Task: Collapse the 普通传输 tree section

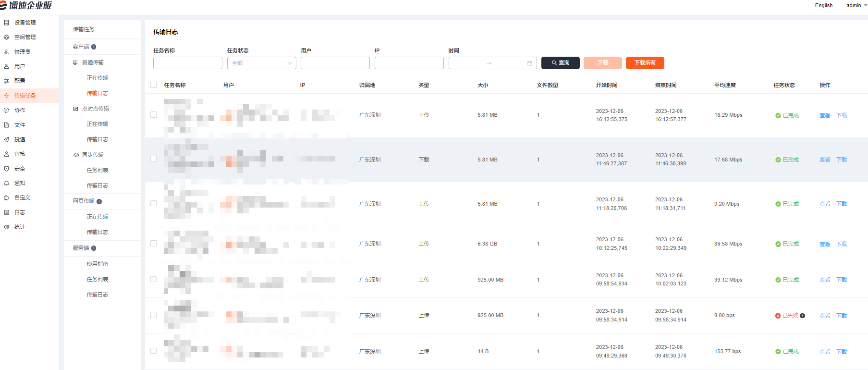Action: click(75, 62)
